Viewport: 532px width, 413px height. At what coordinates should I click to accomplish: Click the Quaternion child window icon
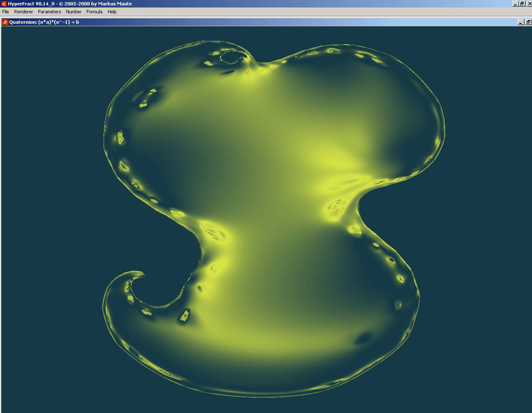coord(5,22)
